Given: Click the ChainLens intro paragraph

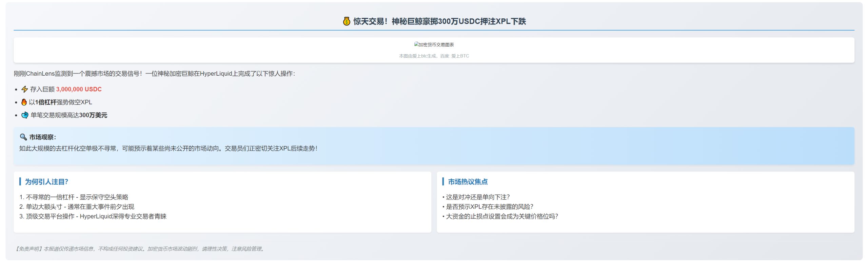Looking at the screenshot, I should click(x=154, y=74).
